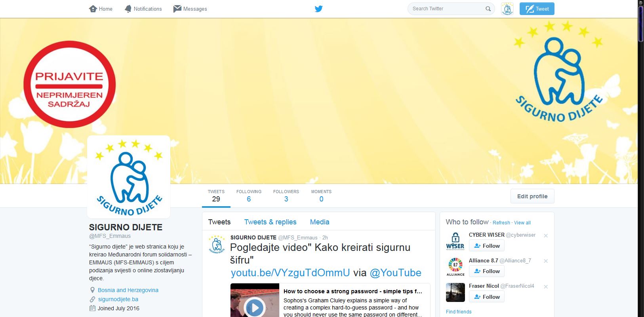Viewport: 644px width, 317px height.
Task: Follow the CYBER WISER account
Action: point(487,246)
